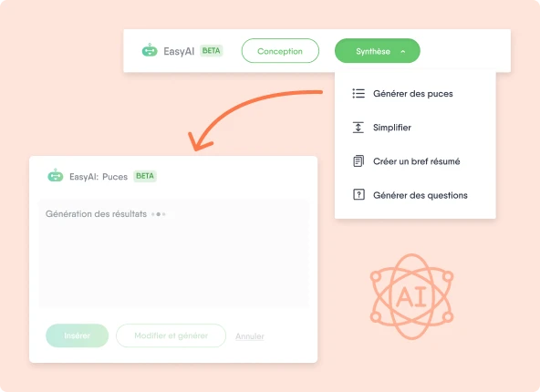Click the robot icon in Puces panel
540x392 pixels.
56,176
